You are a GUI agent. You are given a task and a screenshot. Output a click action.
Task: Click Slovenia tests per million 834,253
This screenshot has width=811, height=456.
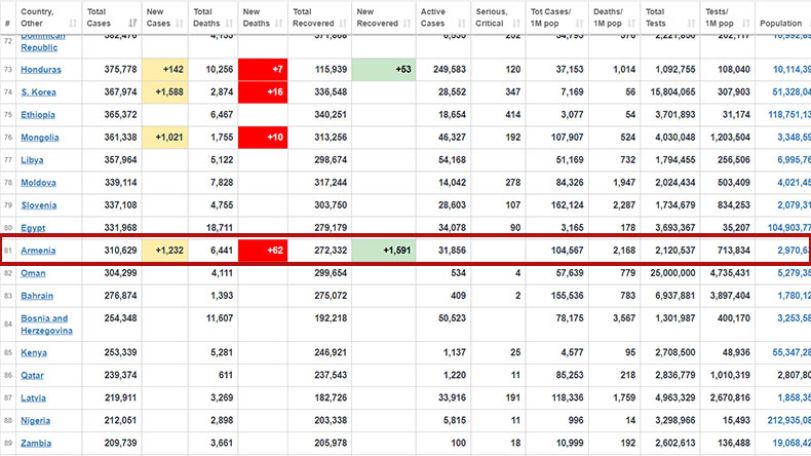point(734,205)
